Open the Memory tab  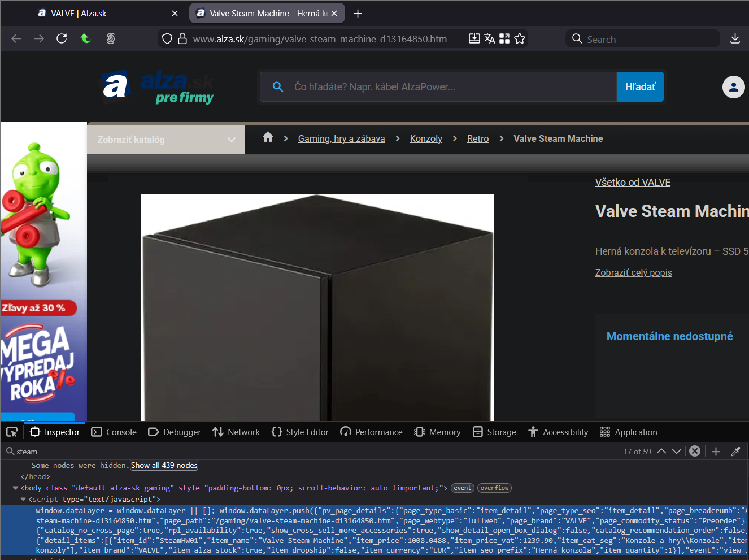[437, 432]
